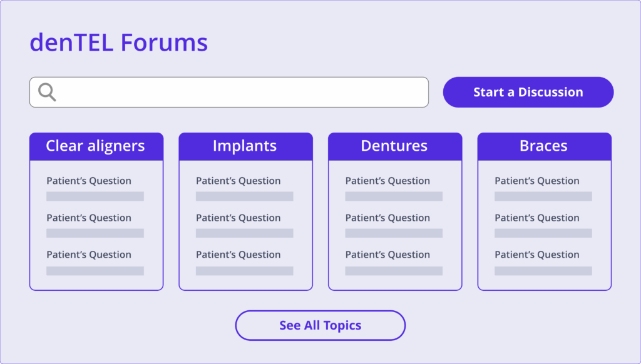Open See All Topics
This screenshot has width=641, height=364.
320,325
